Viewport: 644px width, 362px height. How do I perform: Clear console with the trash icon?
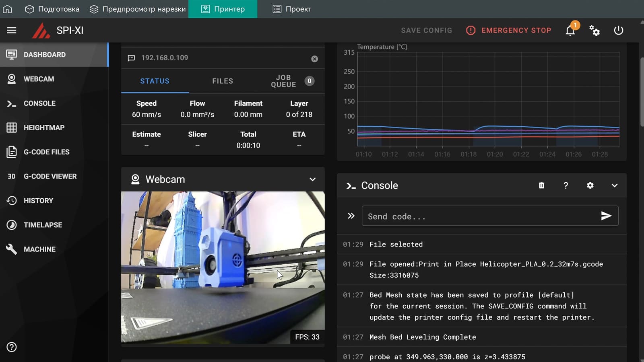(x=541, y=185)
